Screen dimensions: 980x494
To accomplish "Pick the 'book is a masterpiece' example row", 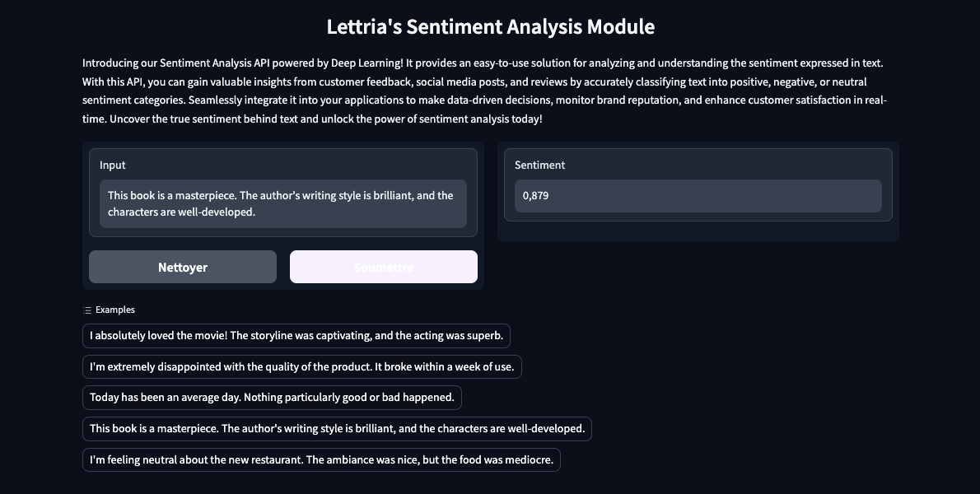I will point(337,428).
